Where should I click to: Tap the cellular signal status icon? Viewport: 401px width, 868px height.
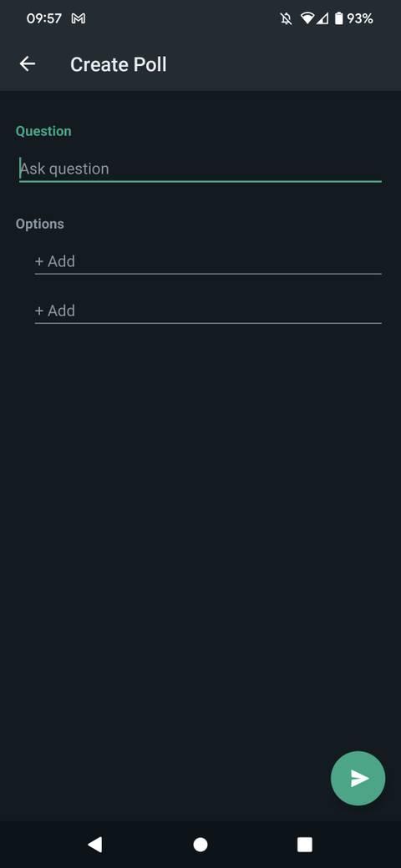[x=322, y=19]
